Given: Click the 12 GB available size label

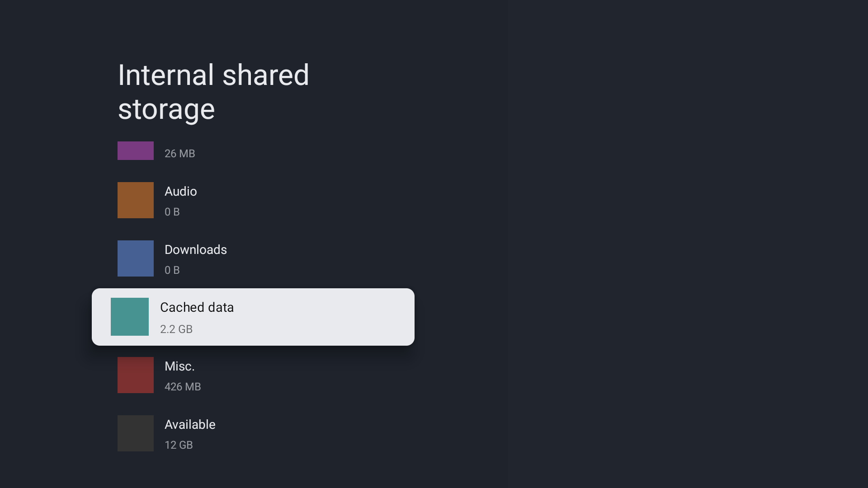Looking at the screenshot, I should pyautogui.click(x=179, y=445).
